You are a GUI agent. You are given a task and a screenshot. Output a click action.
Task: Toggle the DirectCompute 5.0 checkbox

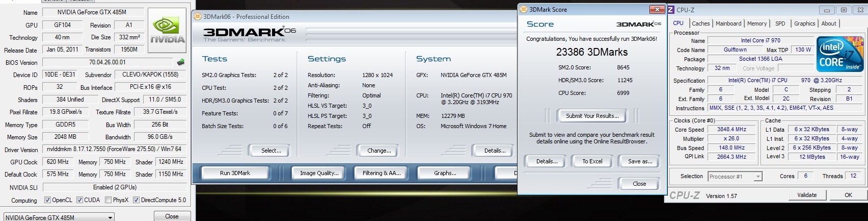[x=136, y=200]
